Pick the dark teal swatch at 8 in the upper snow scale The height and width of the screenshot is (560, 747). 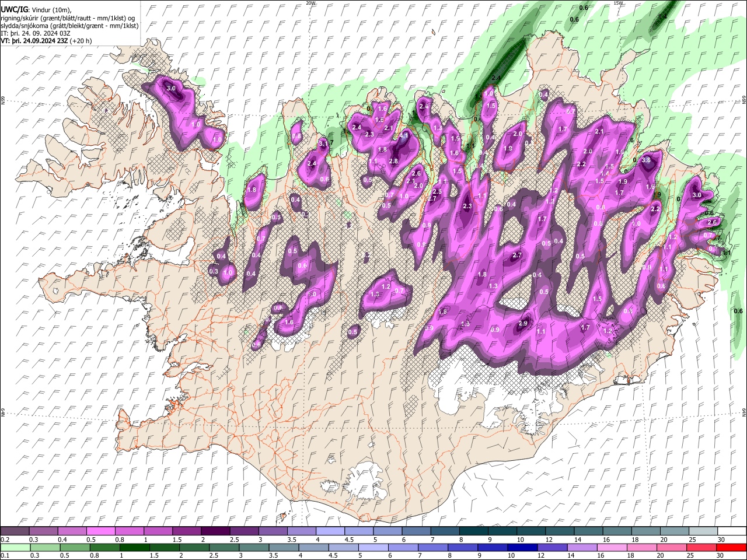click(x=474, y=531)
